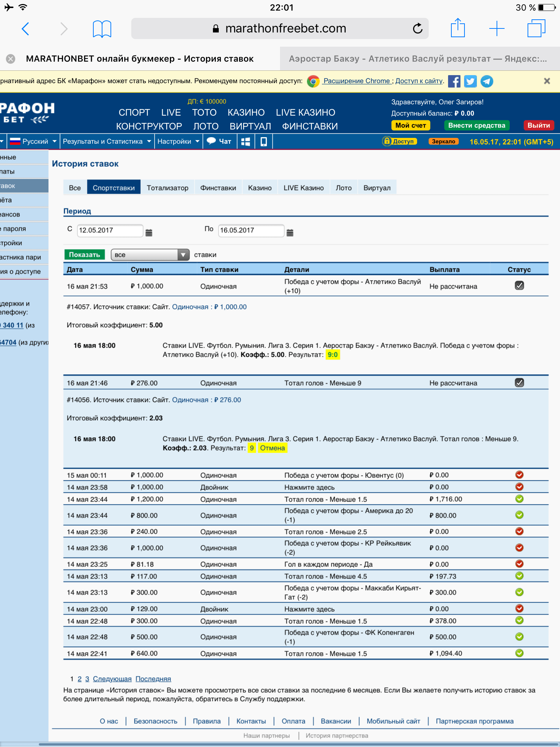Open Safari bookmarks book icon
The height and width of the screenshot is (747, 560).
pos(102,29)
